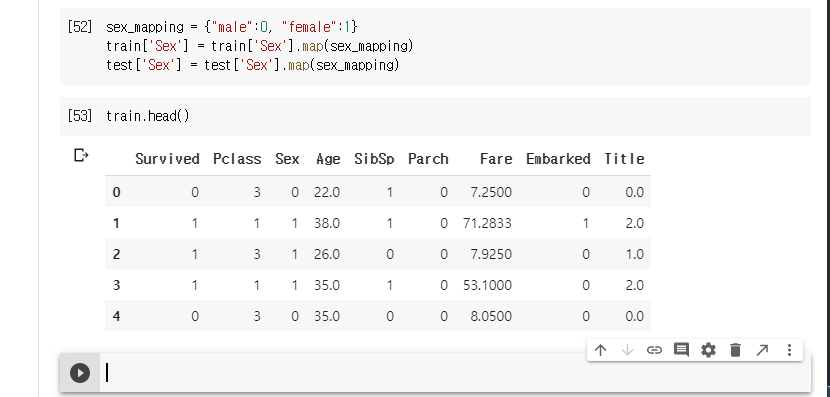Open more cell actions menu
Image resolution: width=830 pixels, height=397 pixels.
point(789,350)
